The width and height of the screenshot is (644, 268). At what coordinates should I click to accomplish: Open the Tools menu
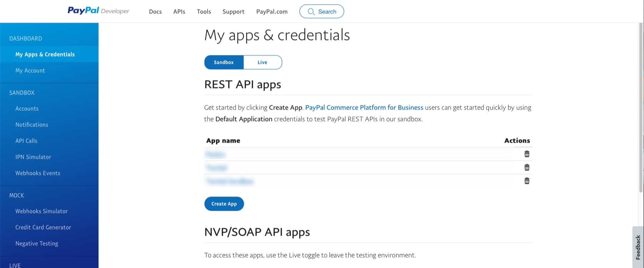tap(204, 12)
